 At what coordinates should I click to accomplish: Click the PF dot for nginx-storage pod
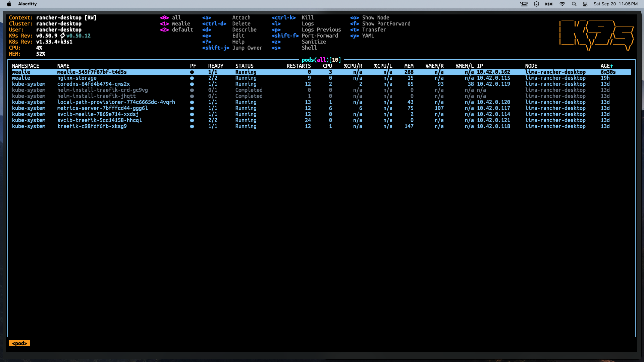[x=192, y=78]
